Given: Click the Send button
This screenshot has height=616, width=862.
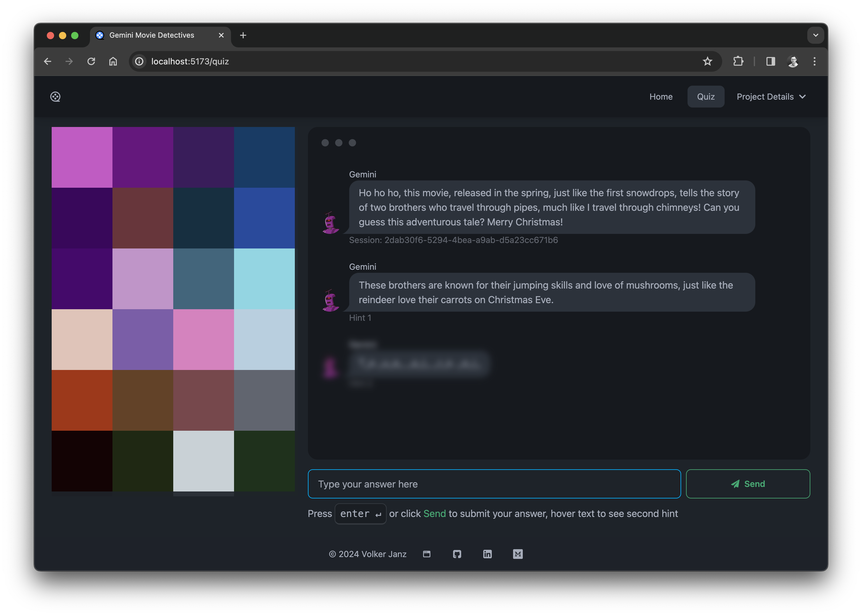Looking at the screenshot, I should (x=748, y=484).
